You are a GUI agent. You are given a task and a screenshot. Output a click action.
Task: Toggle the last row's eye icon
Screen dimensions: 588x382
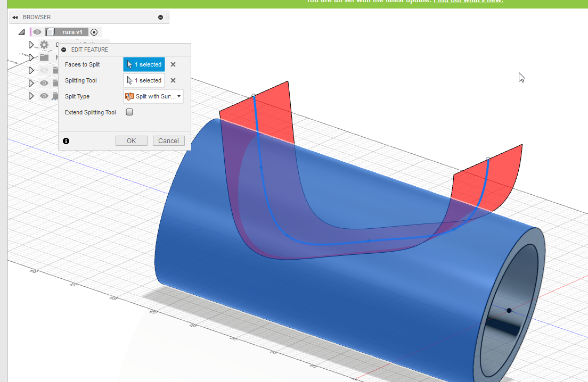click(44, 96)
